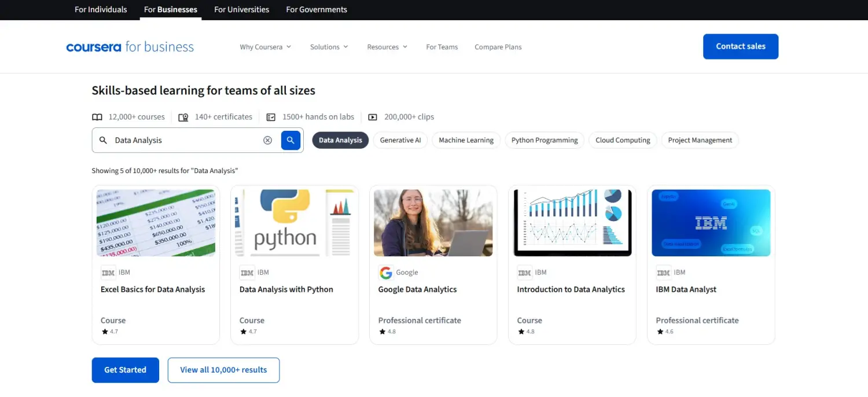Screen dimensions: 868x397
Task: Click the Coursera for Business logo
Action: [x=130, y=47]
